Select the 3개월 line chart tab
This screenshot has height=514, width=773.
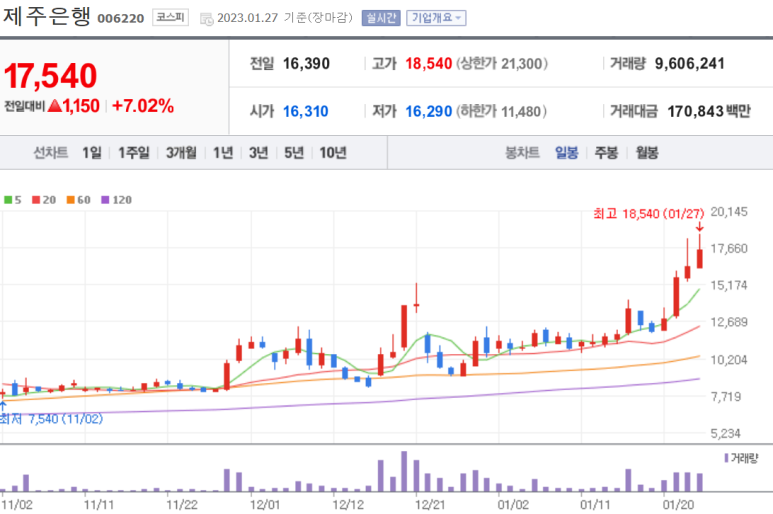(181, 153)
